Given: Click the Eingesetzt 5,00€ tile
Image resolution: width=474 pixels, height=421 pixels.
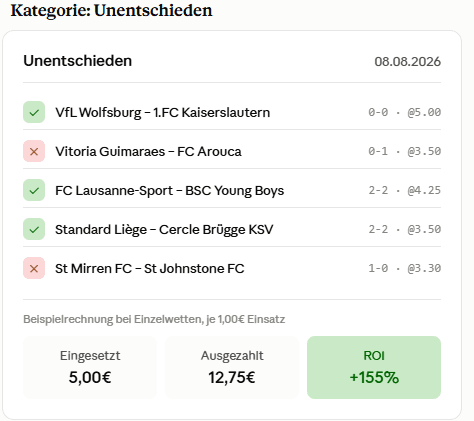Looking at the screenshot, I should [90, 367].
